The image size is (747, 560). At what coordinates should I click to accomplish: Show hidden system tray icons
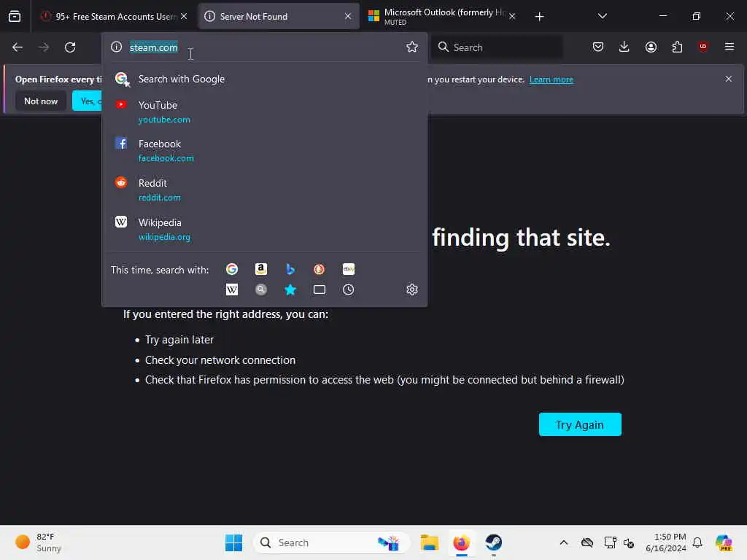564,542
